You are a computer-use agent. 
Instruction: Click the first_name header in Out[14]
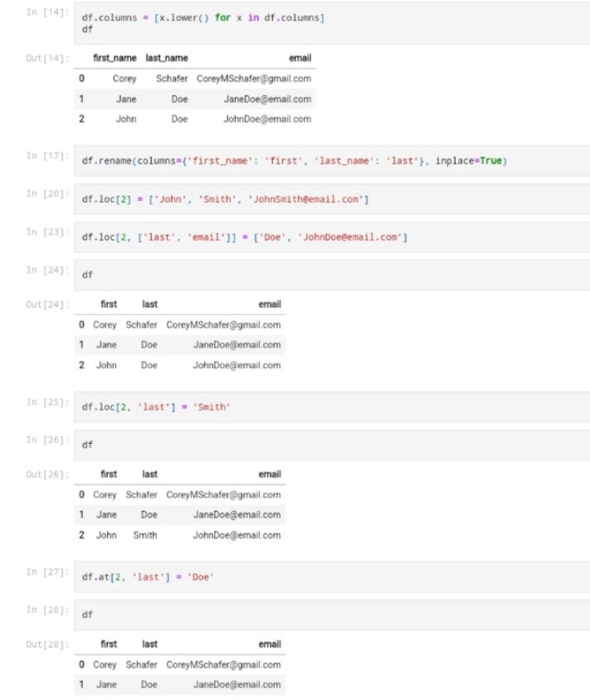click(115, 58)
